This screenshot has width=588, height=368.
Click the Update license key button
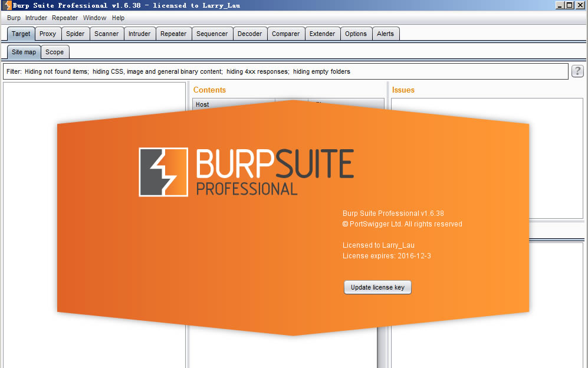pyautogui.click(x=377, y=287)
